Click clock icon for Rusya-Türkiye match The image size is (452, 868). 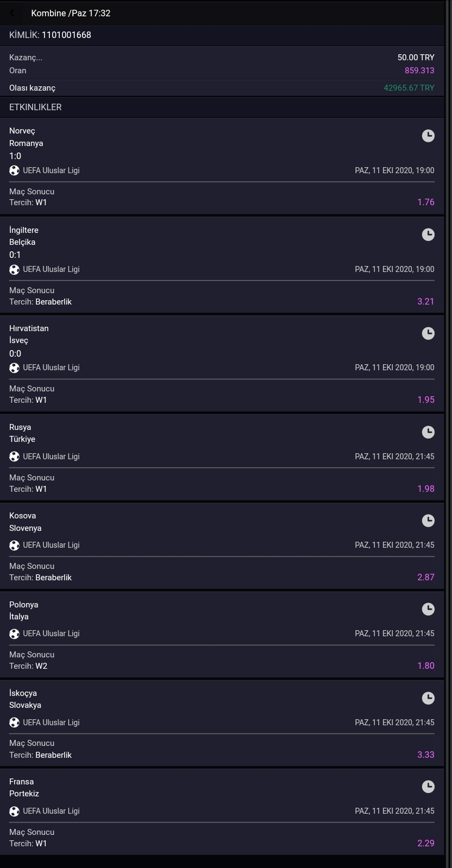pyautogui.click(x=428, y=432)
